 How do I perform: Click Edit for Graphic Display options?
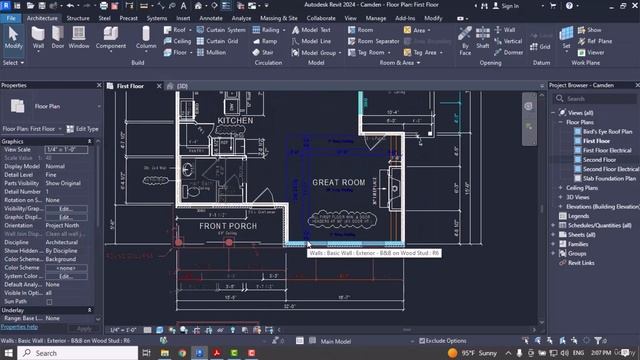tap(66, 217)
